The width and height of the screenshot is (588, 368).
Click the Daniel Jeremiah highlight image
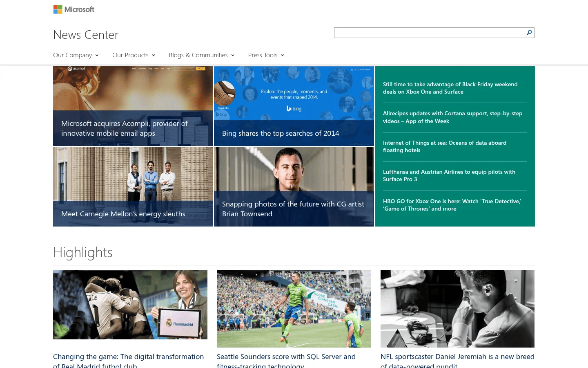coord(457,309)
